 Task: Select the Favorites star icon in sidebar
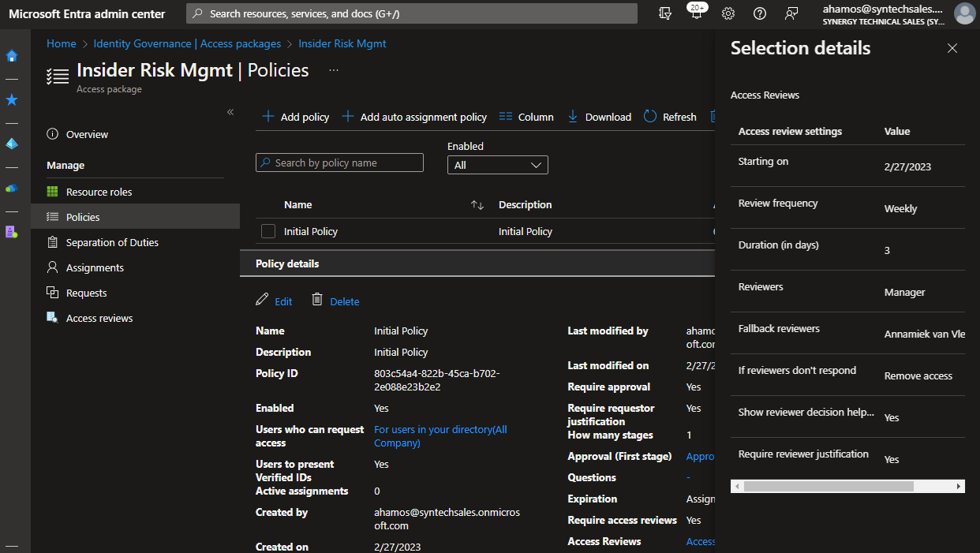click(x=11, y=99)
